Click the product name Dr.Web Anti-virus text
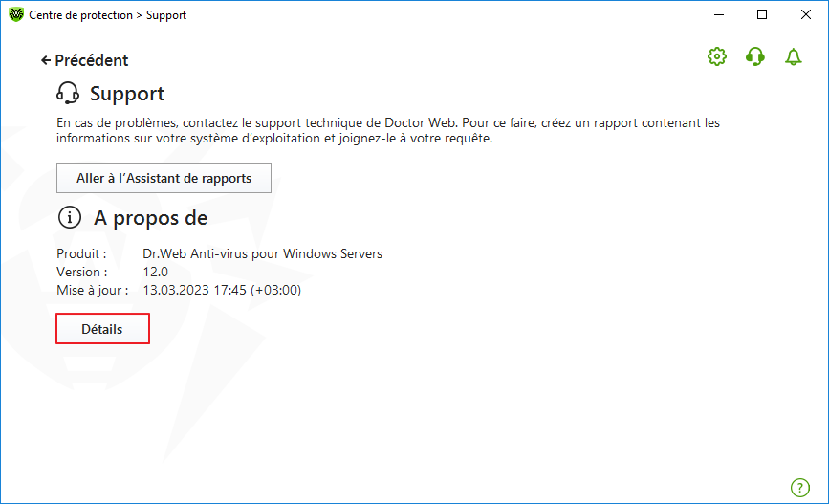The height and width of the screenshot is (504, 829). coord(262,253)
